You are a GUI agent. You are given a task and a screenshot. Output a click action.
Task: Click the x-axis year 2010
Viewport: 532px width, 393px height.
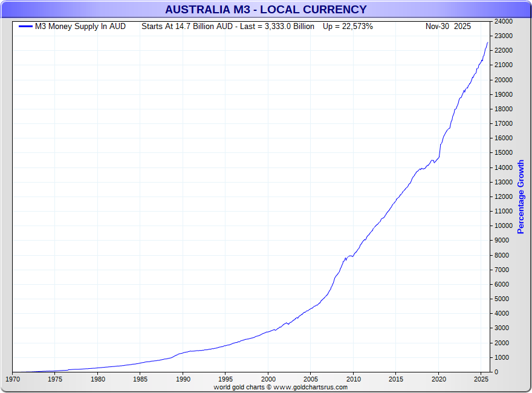click(x=353, y=380)
